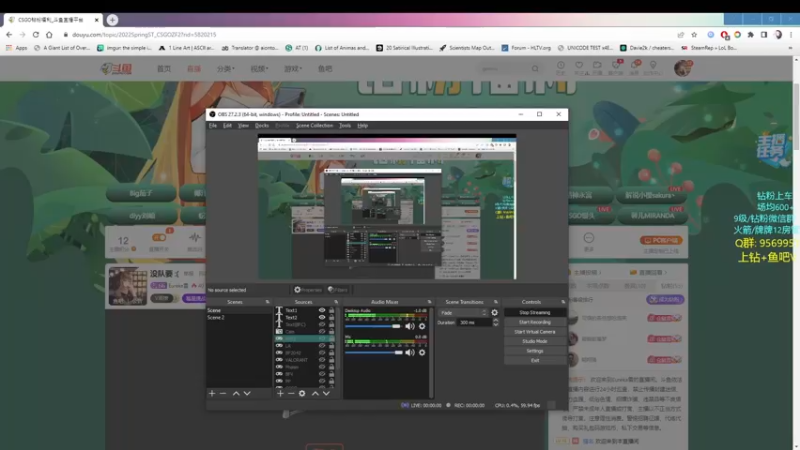Screen dimensions: 800x450
Task: Move the scene down with the Scenes down arrow
Action: pyautogui.click(x=247, y=393)
